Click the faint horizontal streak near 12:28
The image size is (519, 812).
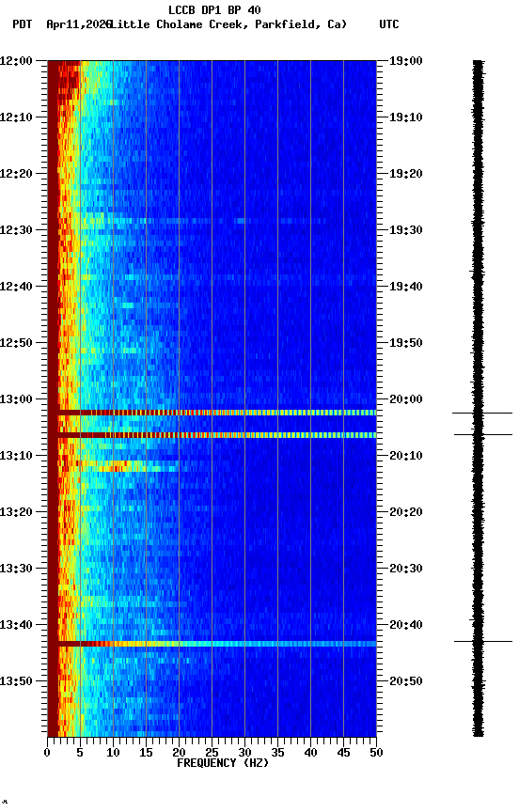click(207, 221)
